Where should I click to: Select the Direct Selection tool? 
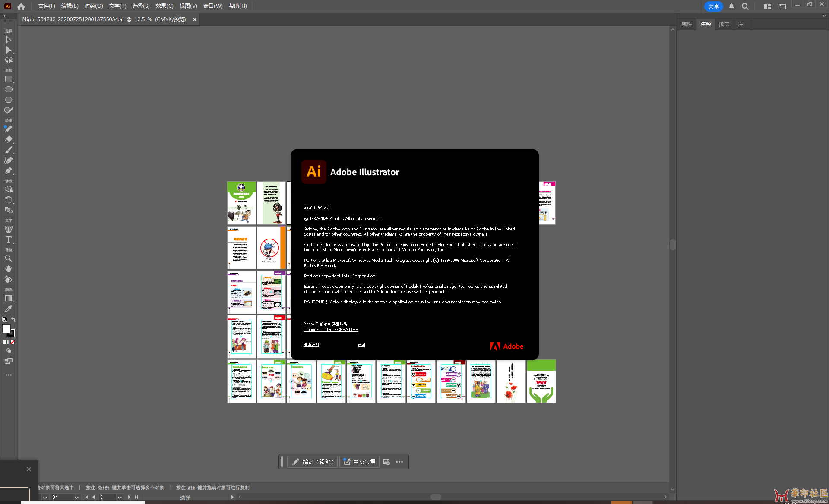(9, 50)
